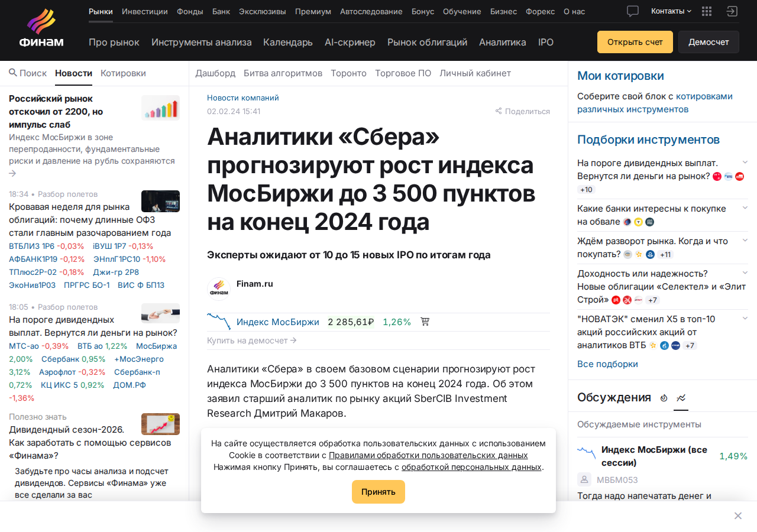Open the Все подборки link
Viewport: 757px width, 532px height.
click(x=607, y=364)
